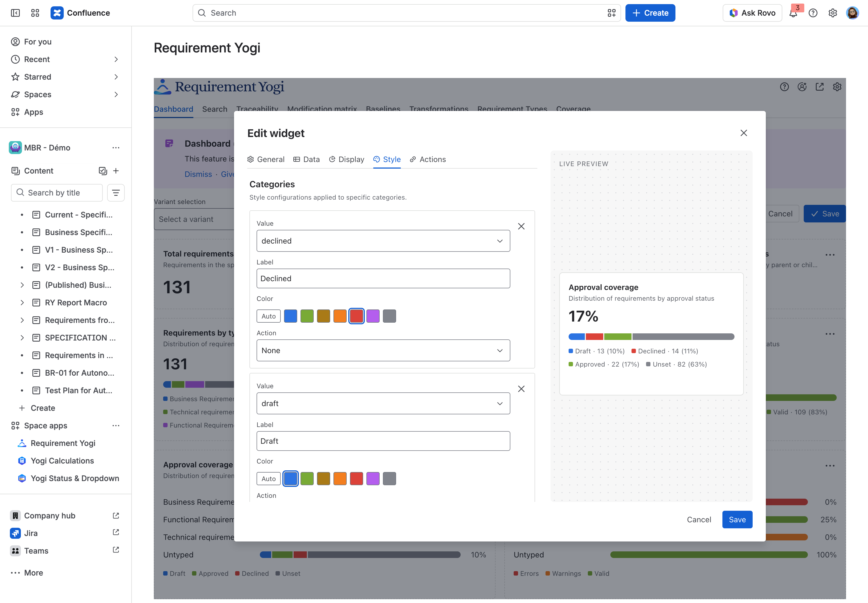Select the Style tab
Viewport: 868px width, 603px height.
(387, 160)
